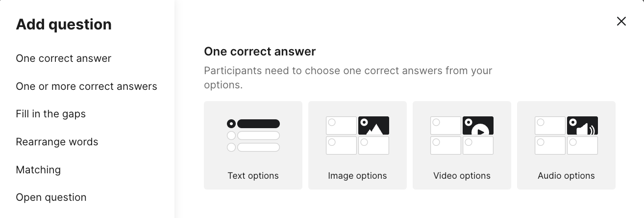The width and height of the screenshot is (644, 218).
Task: Click empty top-left radio in Image options card
Action: tap(332, 122)
